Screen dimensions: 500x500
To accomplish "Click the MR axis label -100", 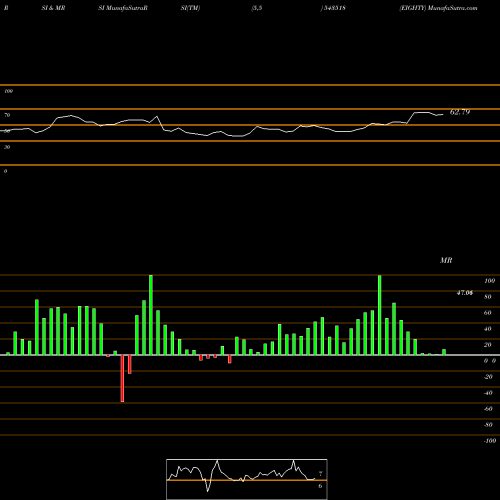I will 490,441.
